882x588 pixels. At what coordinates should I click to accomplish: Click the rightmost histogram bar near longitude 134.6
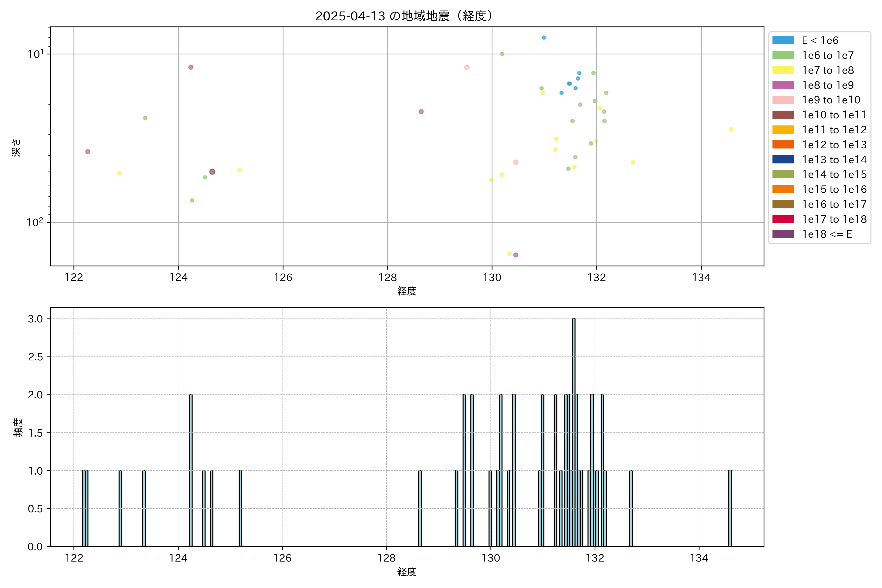tap(730, 508)
